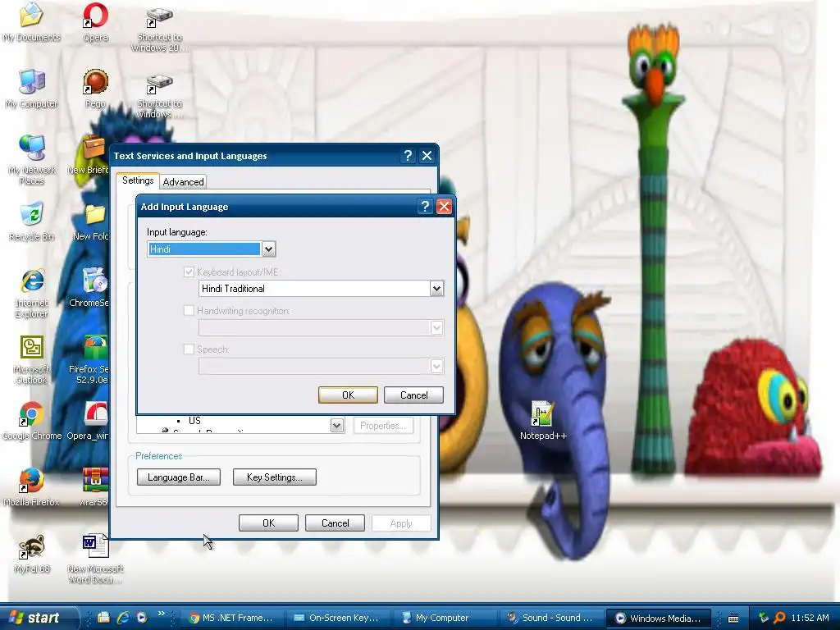Screen dimensions: 840x630
Task: Click the installed services list scroll arrow
Action: (337, 426)
